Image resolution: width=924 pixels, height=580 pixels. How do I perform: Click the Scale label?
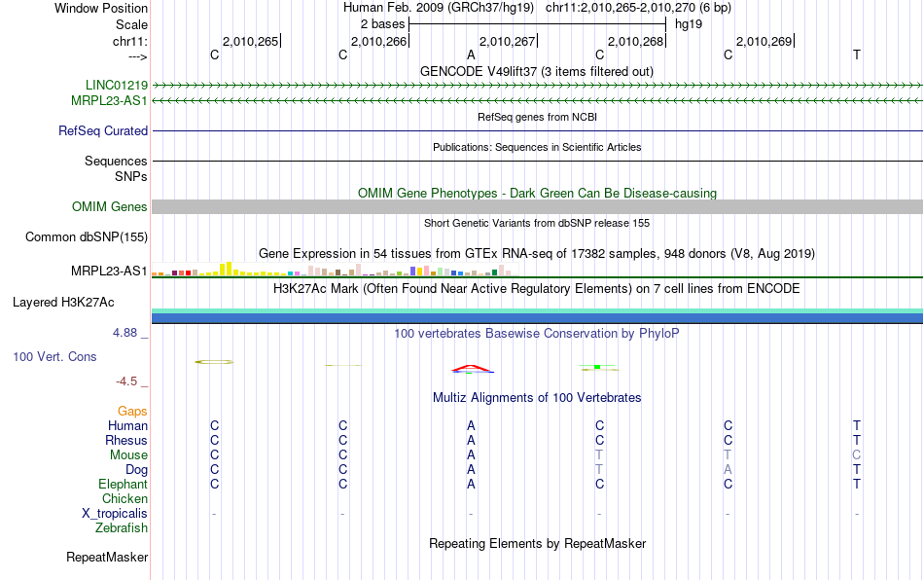click(x=132, y=24)
